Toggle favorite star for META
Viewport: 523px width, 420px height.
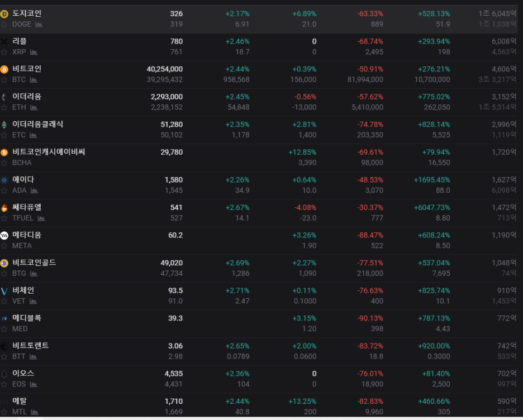[4, 246]
